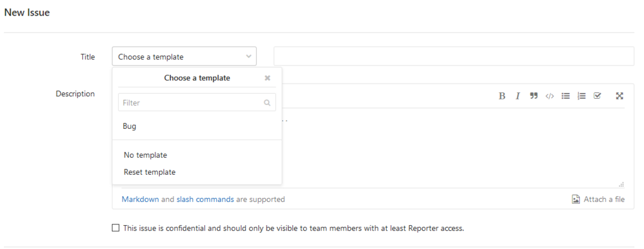Click the issue Title text field
Screen dimensions: 644x249
click(454, 57)
